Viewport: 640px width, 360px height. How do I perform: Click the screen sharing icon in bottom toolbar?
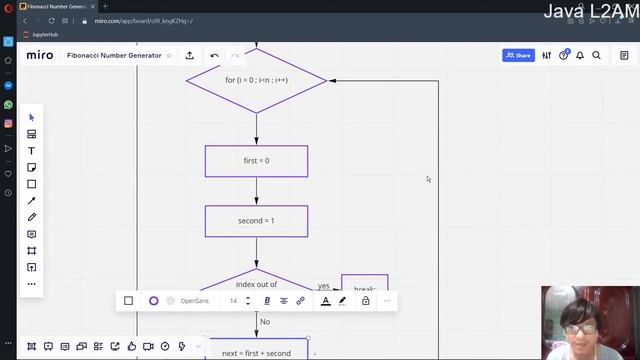click(x=115, y=347)
